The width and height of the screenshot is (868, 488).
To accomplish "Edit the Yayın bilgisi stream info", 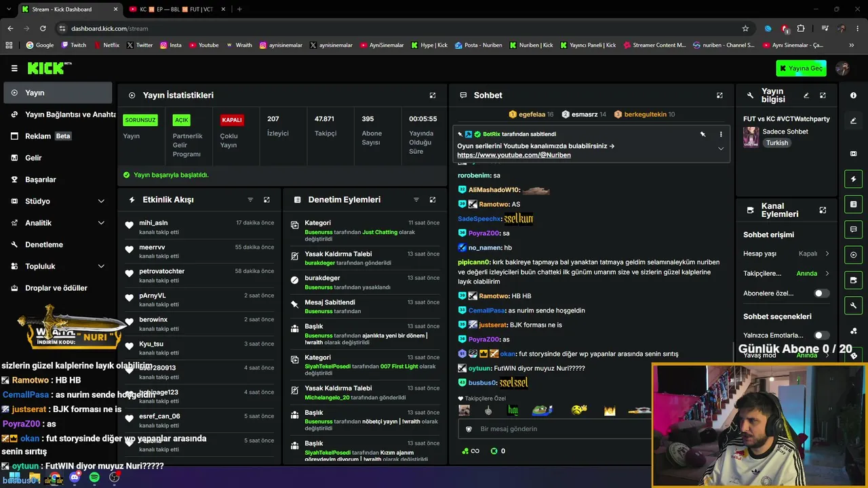I will click(x=806, y=96).
